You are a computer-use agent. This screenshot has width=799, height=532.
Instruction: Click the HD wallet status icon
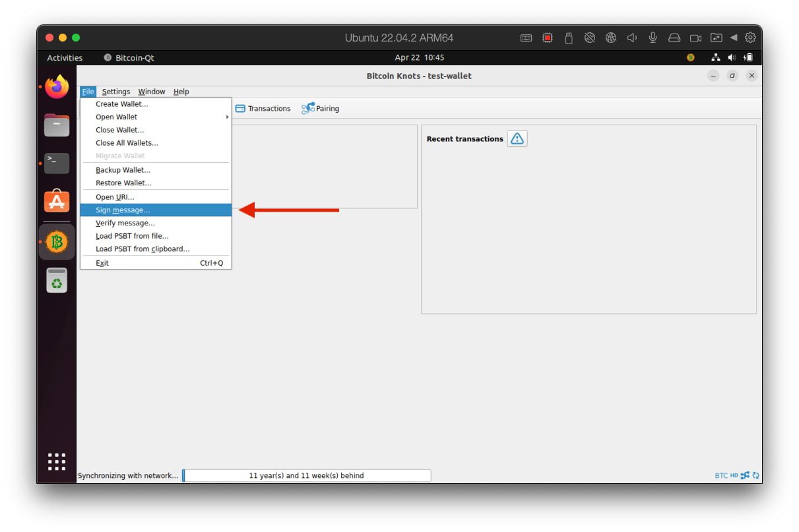coord(734,475)
